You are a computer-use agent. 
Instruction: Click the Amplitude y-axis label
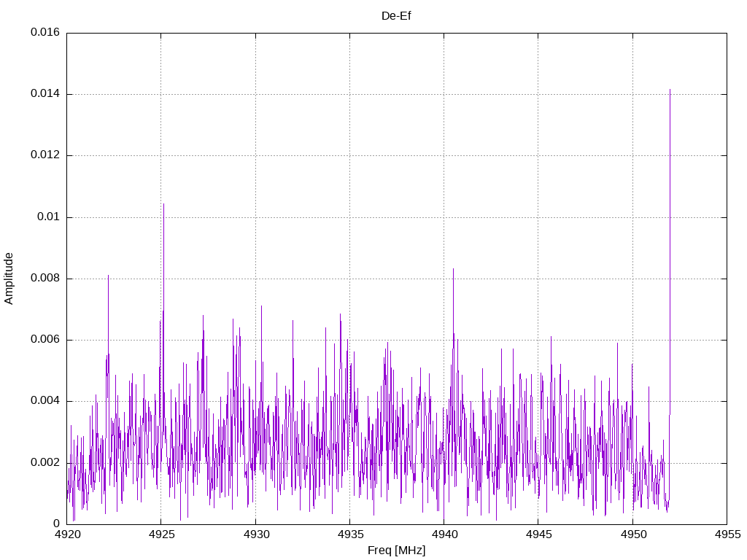pyautogui.click(x=9, y=279)
